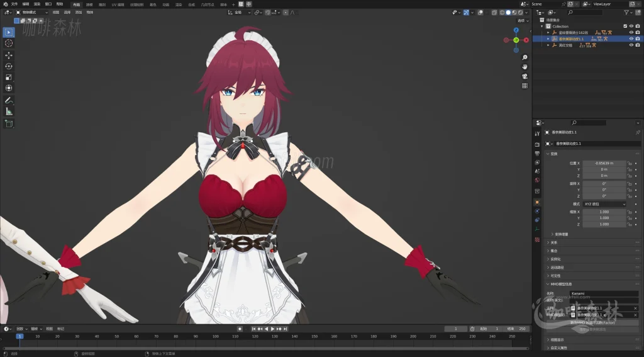
Task: Toggle X-ray mode in viewport header
Action: click(494, 13)
